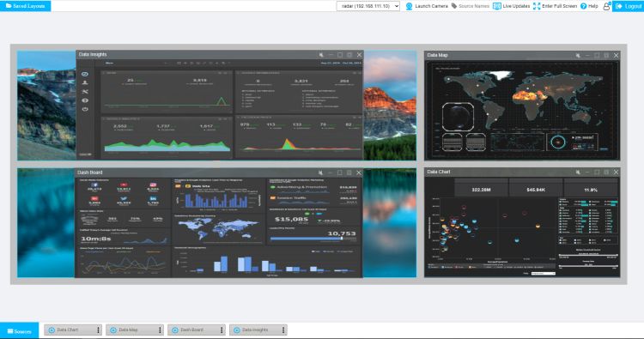Click the Data Insights window title

pos(93,54)
